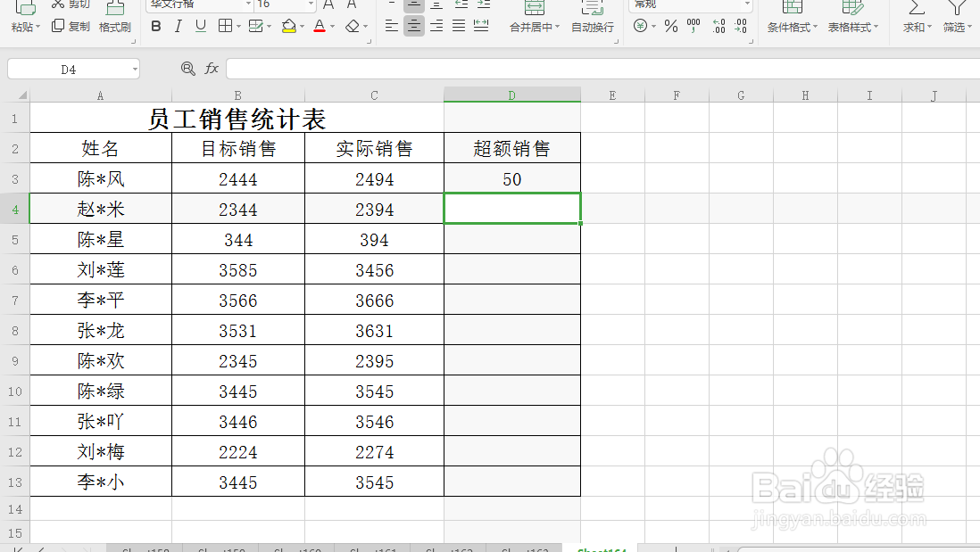Click wrap text (自动换行) button
Image resolution: width=980 pixels, height=552 pixels.
point(593,19)
